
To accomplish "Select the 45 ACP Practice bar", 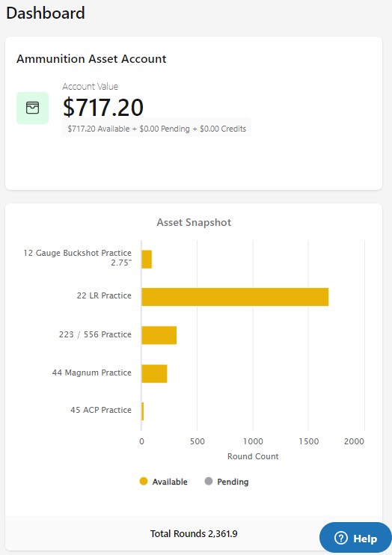I will [143, 411].
